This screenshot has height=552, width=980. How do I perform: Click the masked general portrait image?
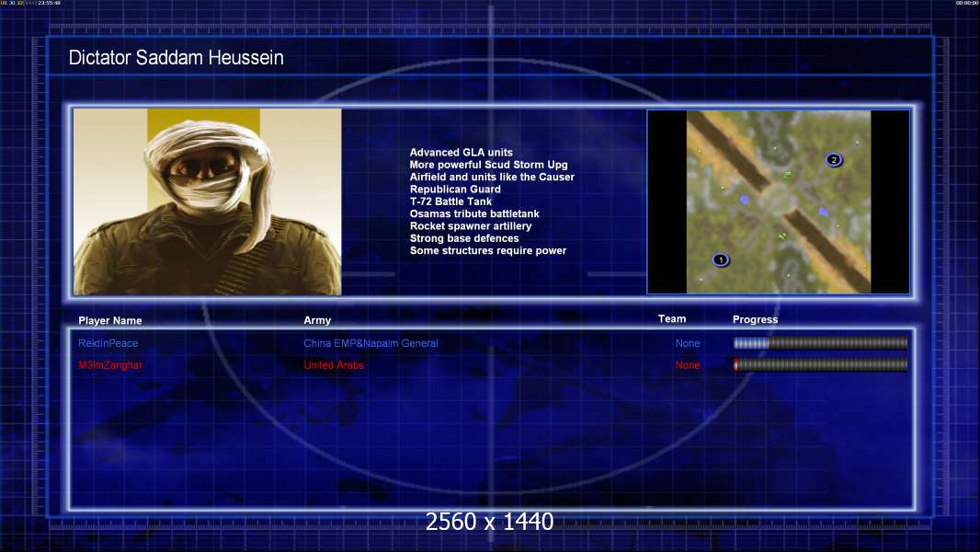[x=207, y=201]
